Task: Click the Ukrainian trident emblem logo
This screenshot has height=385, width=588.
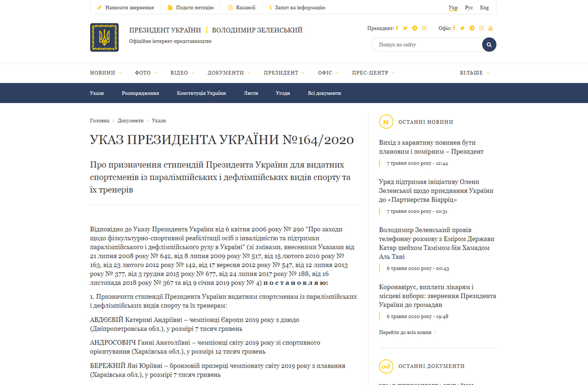Action: [x=104, y=37]
